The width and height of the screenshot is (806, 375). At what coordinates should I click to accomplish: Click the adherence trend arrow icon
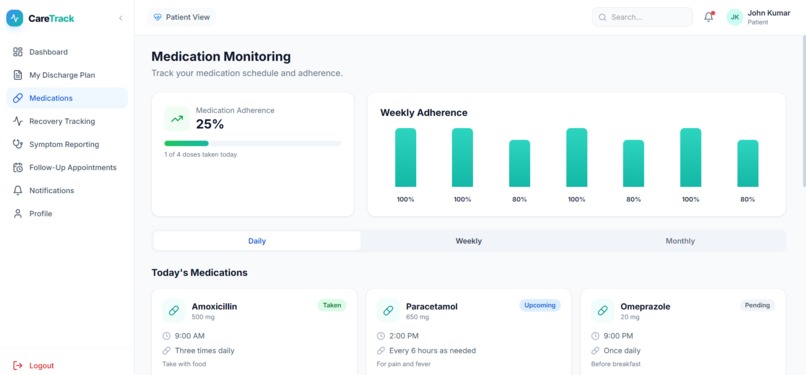[x=177, y=119]
